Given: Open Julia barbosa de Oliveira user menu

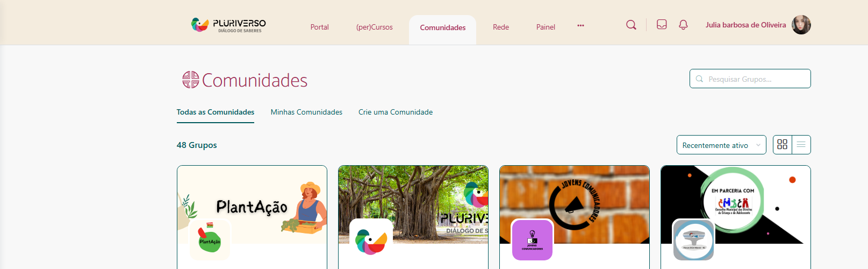Looking at the screenshot, I should pyautogui.click(x=745, y=25).
